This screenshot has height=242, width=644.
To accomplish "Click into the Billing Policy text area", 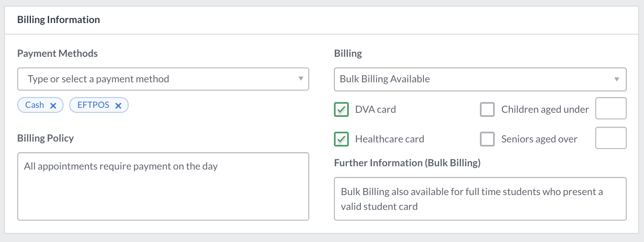I will (163, 186).
